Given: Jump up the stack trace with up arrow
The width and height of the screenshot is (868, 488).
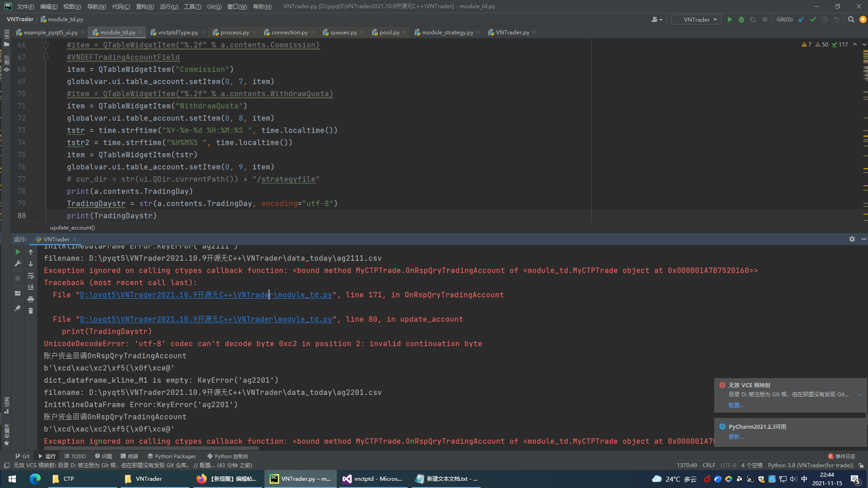Looking at the screenshot, I should [31, 252].
